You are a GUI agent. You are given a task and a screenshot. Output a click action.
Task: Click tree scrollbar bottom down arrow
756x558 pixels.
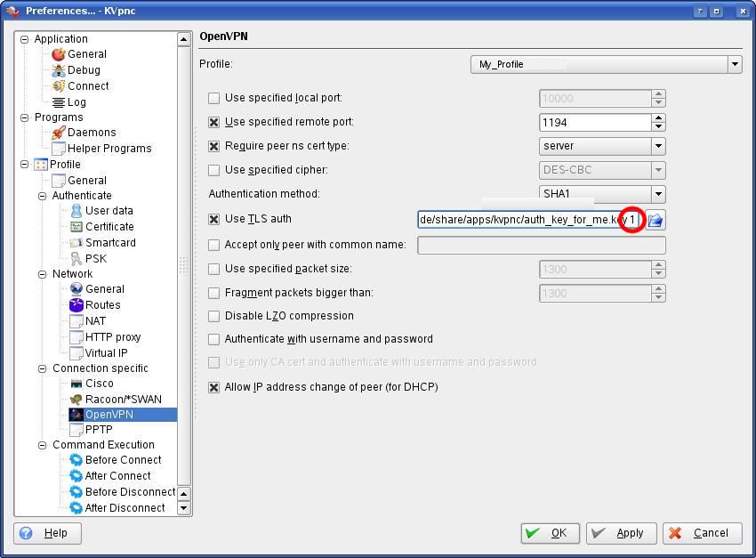pyautogui.click(x=184, y=508)
